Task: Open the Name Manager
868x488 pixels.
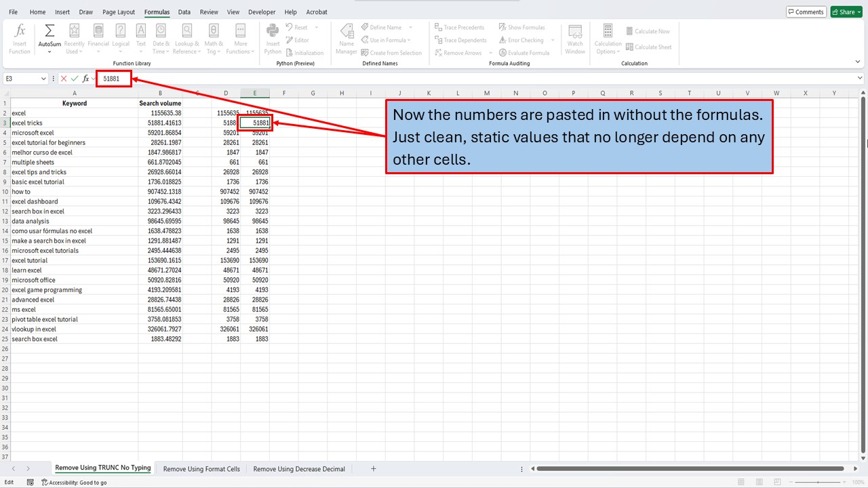Action: point(346,39)
